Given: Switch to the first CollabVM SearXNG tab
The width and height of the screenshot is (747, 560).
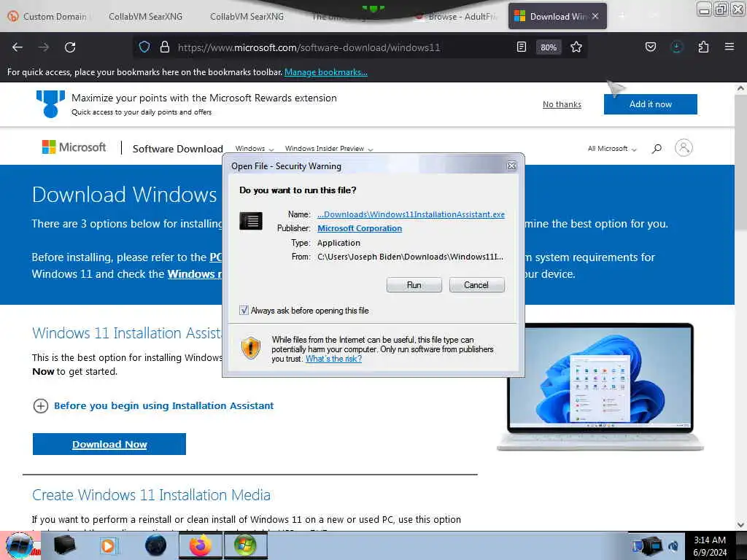Looking at the screenshot, I should pos(145,17).
